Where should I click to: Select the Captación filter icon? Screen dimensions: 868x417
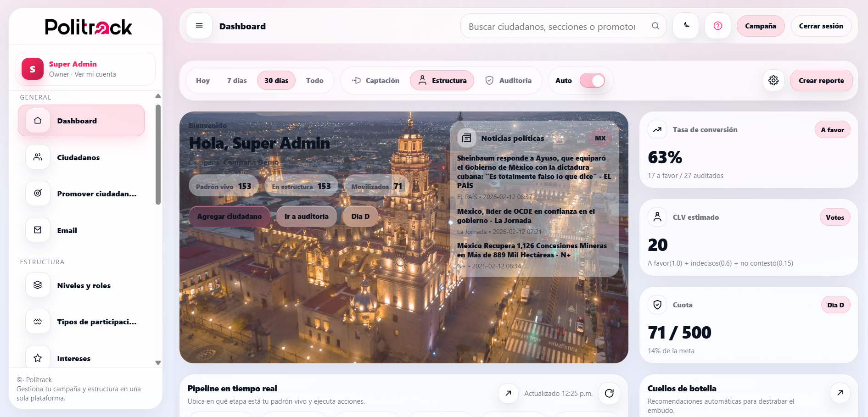coord(357,80)
